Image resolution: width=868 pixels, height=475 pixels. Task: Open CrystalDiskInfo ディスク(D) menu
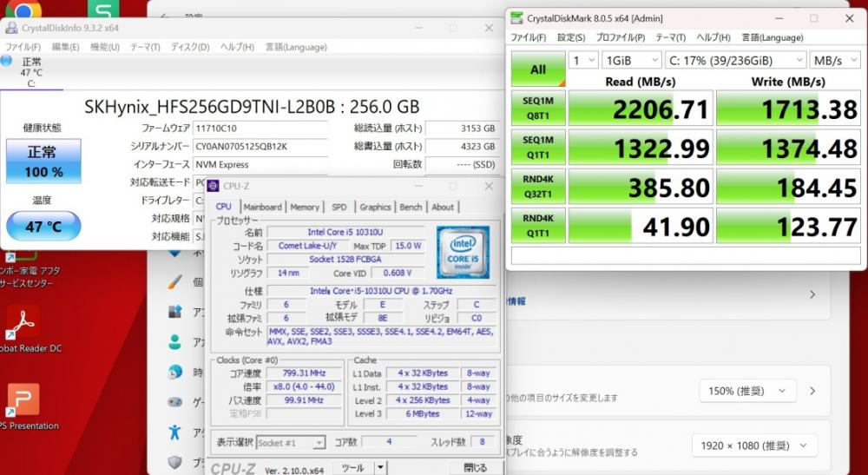[x=190, y=47]
